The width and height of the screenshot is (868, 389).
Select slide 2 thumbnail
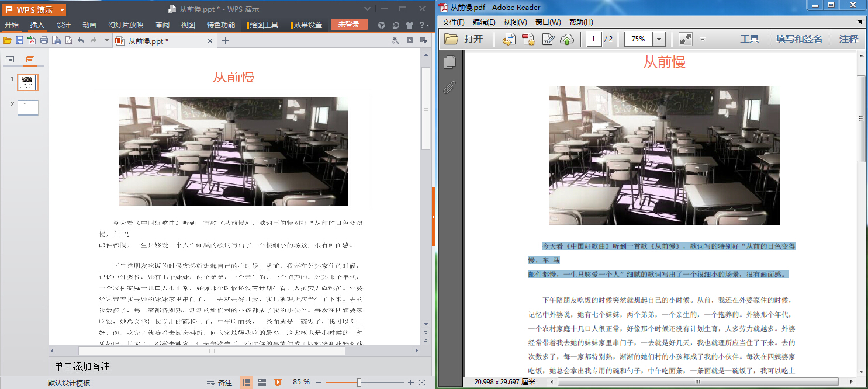click(27, 107)
